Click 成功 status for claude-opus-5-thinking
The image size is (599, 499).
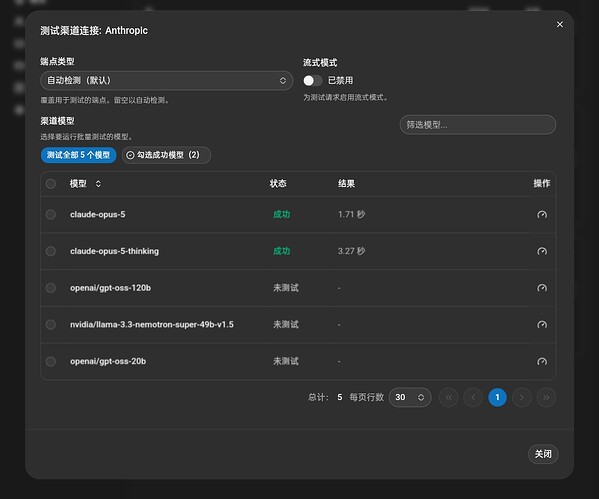(x=282, y=251)
